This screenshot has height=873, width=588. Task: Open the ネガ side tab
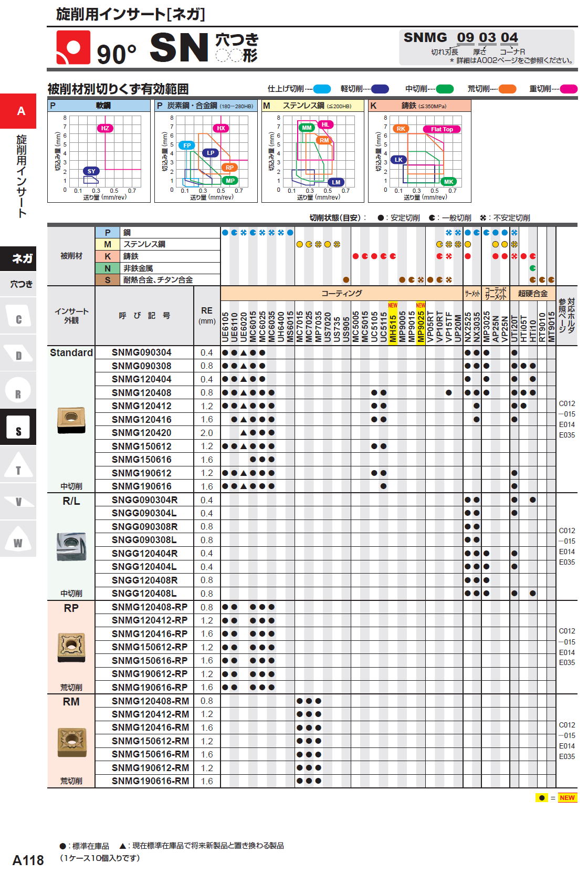click(18, 258)
